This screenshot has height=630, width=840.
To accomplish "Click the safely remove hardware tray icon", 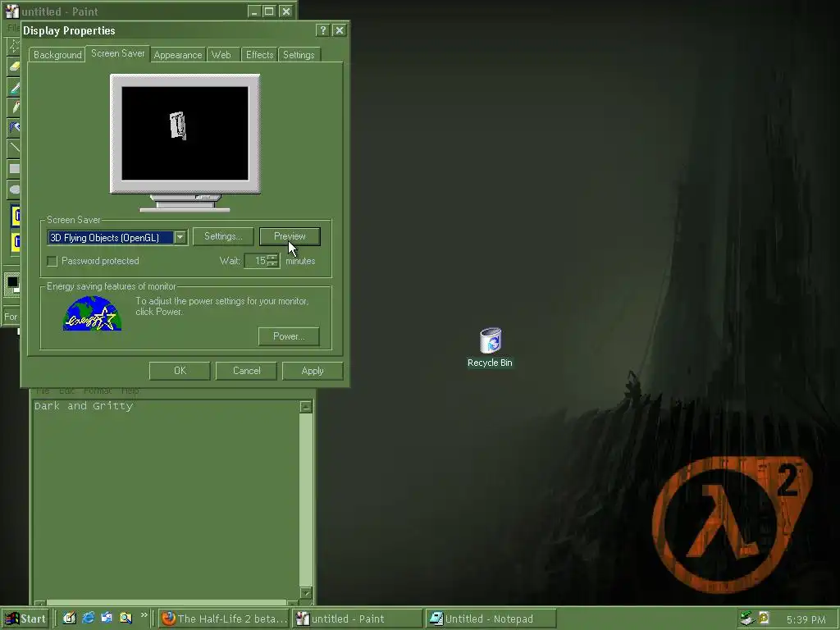I will pyautogui.click(x=746, y=619).
